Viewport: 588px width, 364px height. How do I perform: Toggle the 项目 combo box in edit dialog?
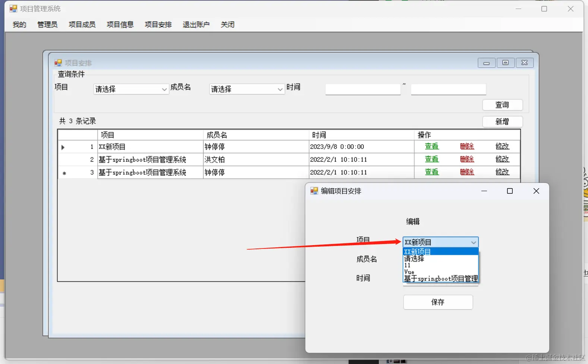point(441,242)
